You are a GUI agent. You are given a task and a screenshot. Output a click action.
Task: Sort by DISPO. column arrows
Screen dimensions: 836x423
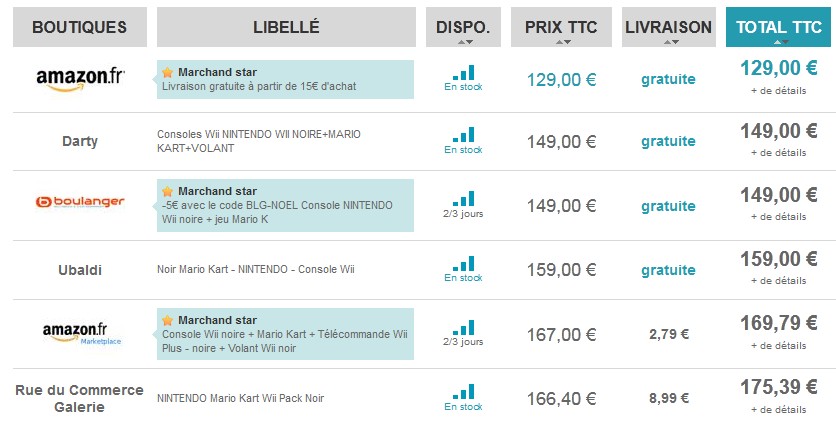pos(465,42)
